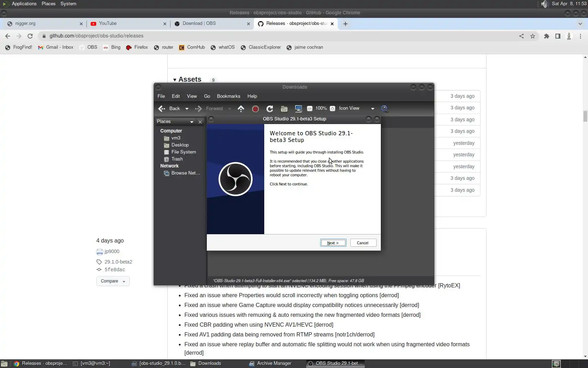The height and width of the screenshot is (368, 588).
Task: Select vm3 in Places sidebar
Action: coord(176,138)
